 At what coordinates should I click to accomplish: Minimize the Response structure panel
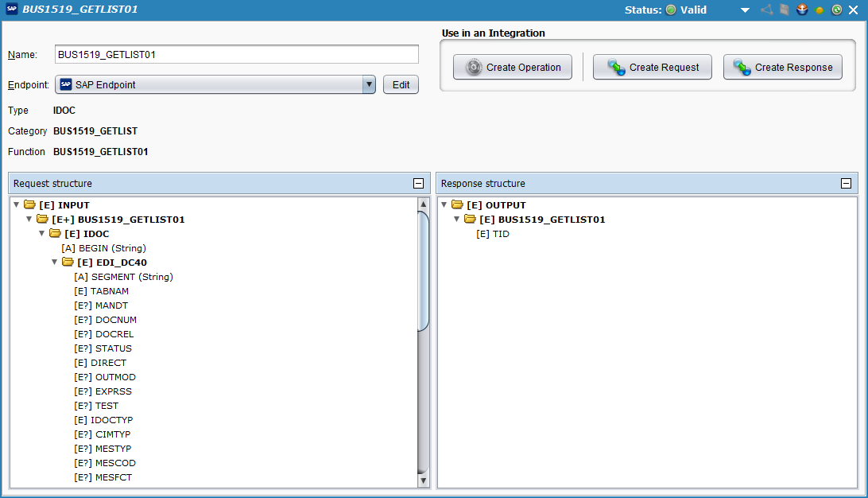pyautogui.click(x=847, y=184)
